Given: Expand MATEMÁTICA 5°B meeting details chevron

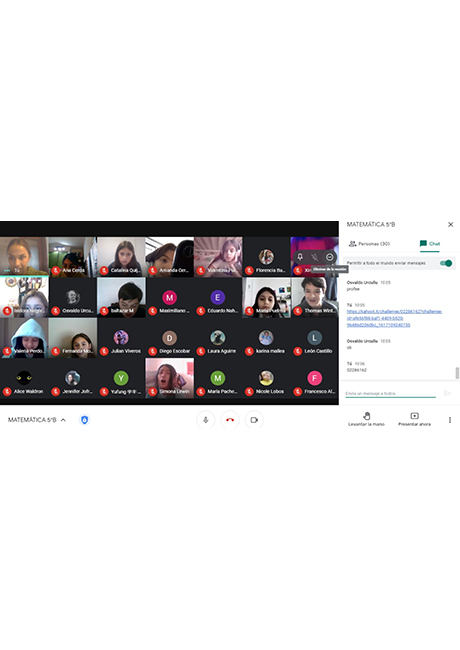Looking at the screenshot, I should click(x=63, y=420).
